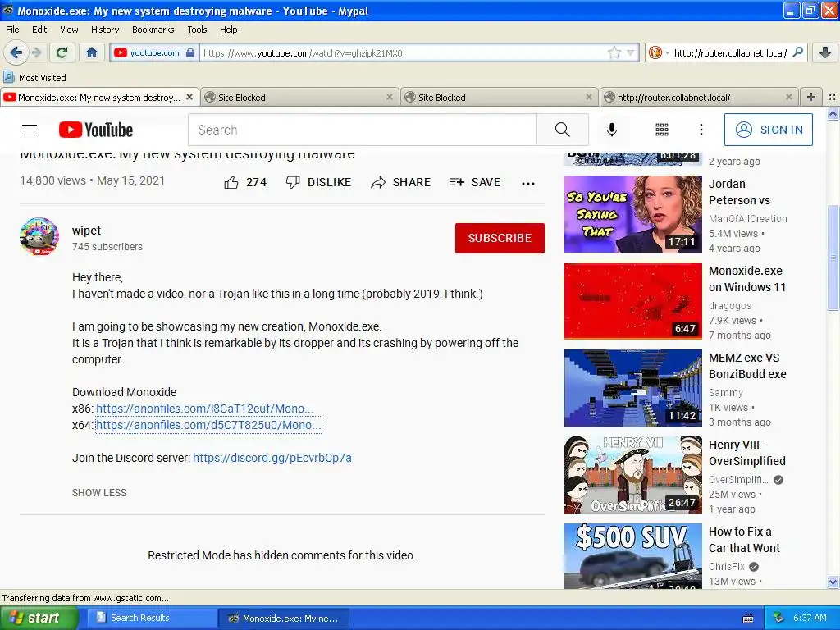
Task: Bookmark this page with the star icon
Action: pos(614,52)
